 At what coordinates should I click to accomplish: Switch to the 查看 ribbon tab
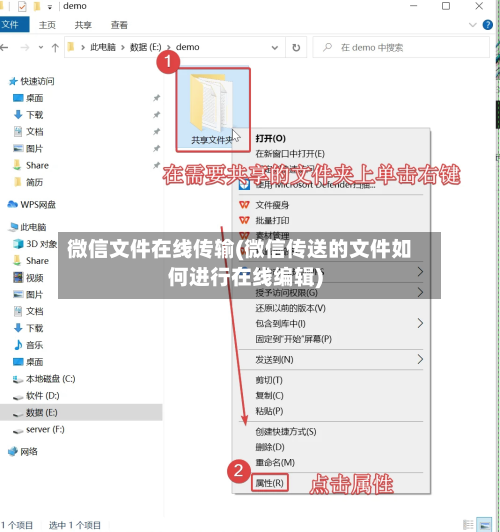[x=119, y=25]
